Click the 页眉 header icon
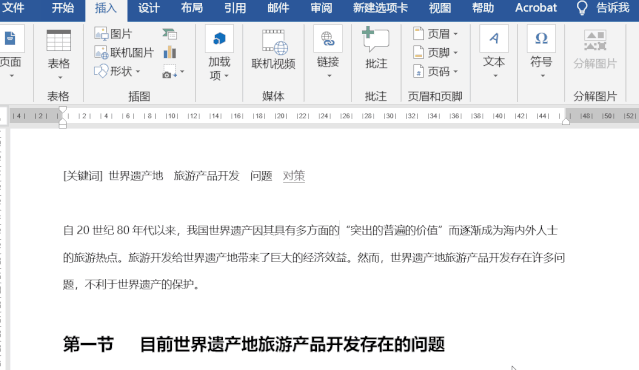 pyautogui.click(x=418, y=33)
